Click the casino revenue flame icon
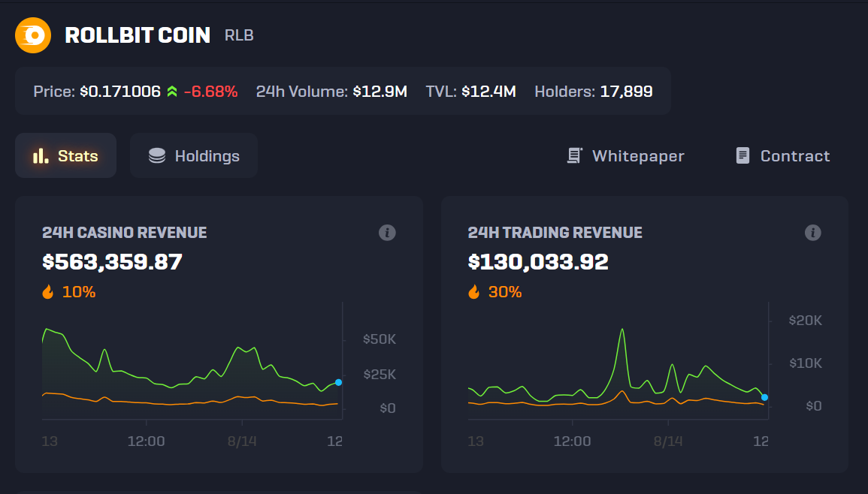 (48, 291)
